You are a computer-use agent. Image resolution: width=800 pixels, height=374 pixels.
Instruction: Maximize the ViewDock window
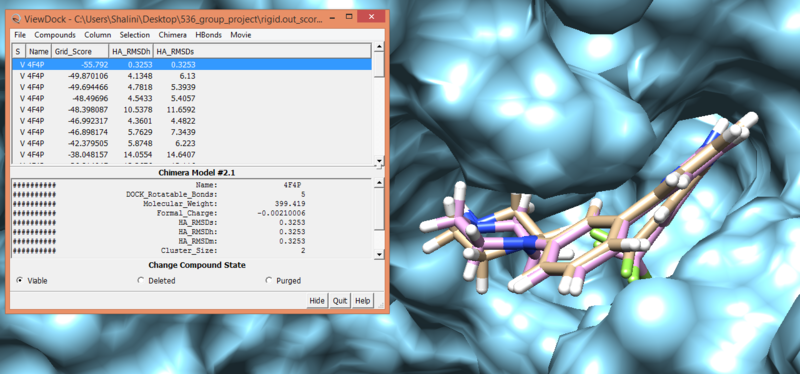pos(348,18)
